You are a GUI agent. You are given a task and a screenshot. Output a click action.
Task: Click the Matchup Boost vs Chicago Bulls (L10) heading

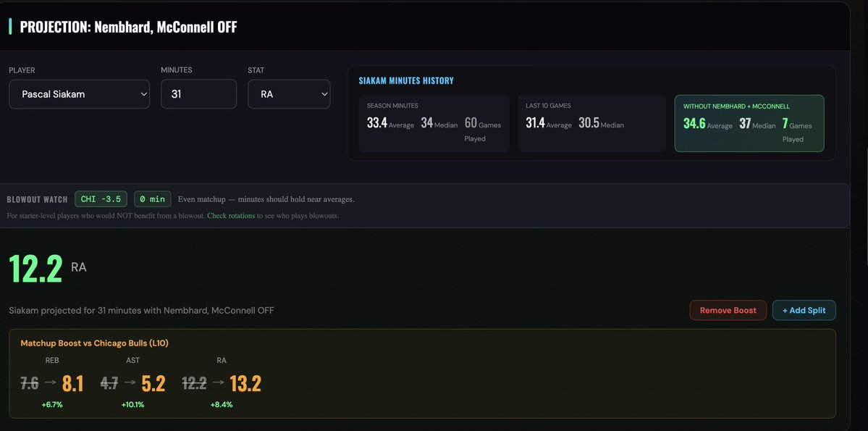click(95, 343)
